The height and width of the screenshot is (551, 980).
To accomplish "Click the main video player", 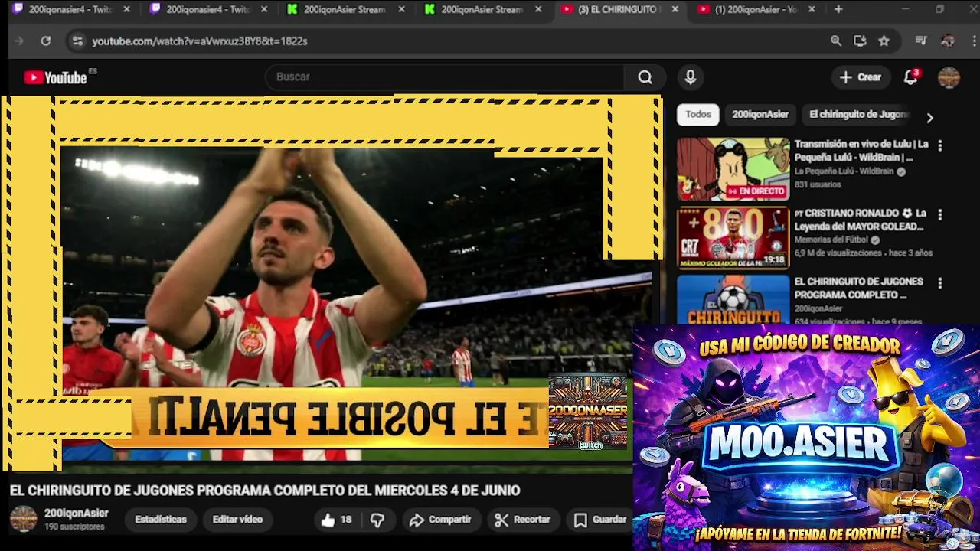I will (332, 283).
